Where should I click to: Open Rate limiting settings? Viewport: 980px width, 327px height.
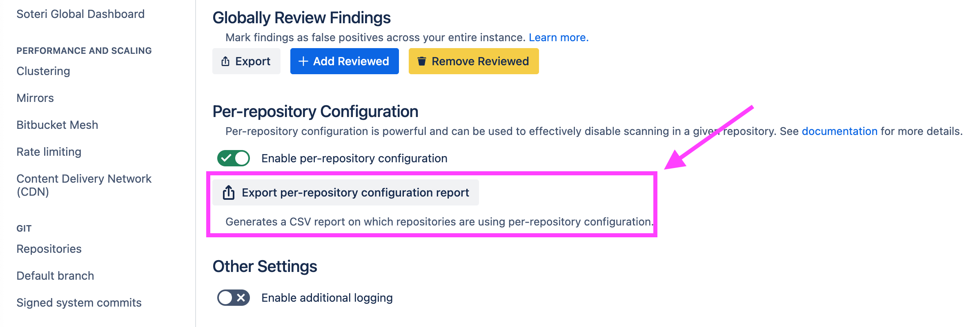click(x=49, y=152)
